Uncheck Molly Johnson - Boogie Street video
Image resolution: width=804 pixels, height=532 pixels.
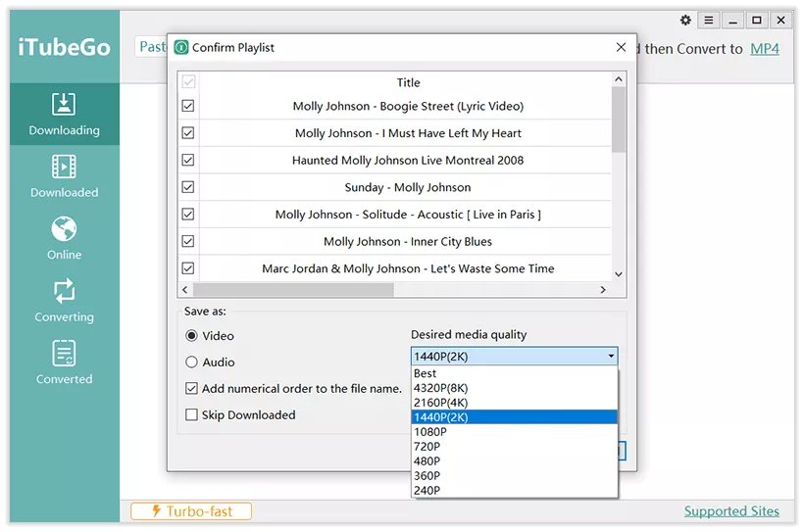[188, 106]
